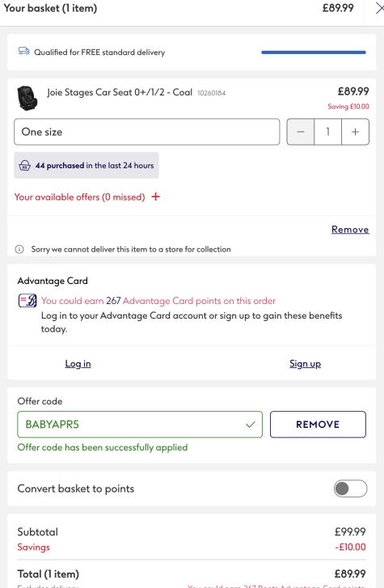
Task: Click the REMOVE offer code button
Action: [318, 425]
